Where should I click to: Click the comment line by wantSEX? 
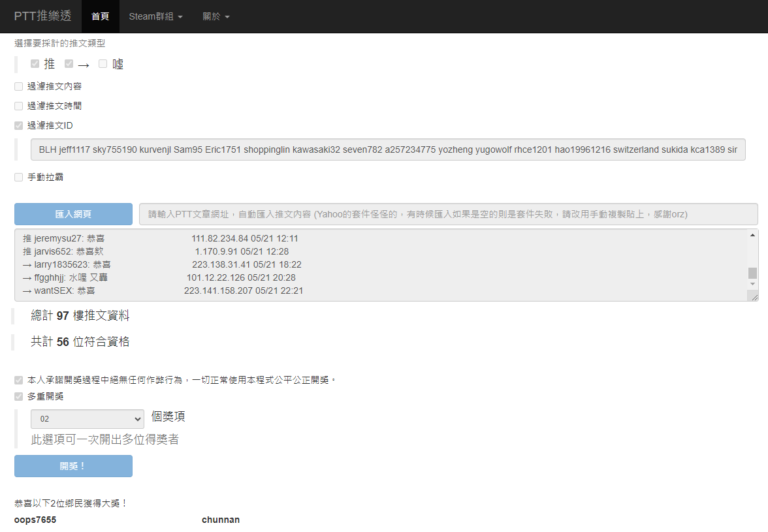(163, 290)
